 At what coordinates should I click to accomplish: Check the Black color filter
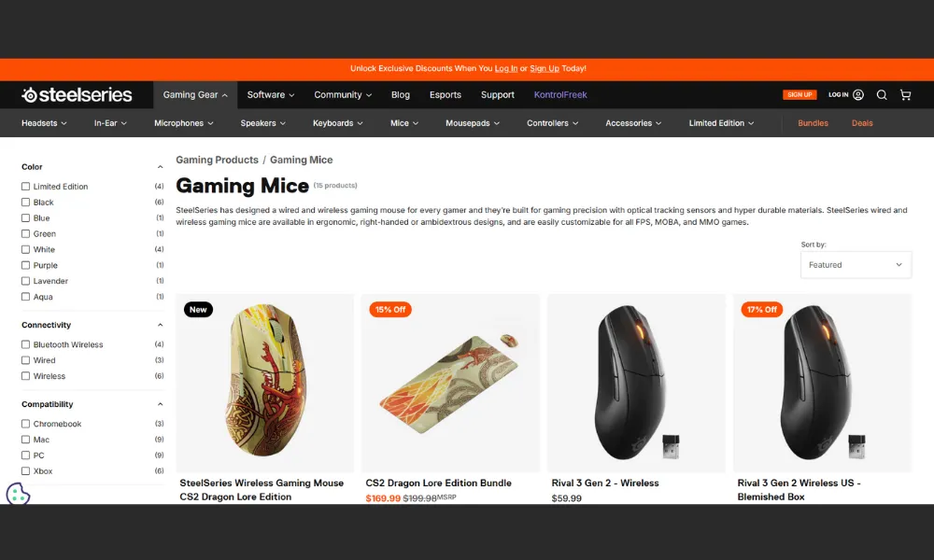coord(25,203)
